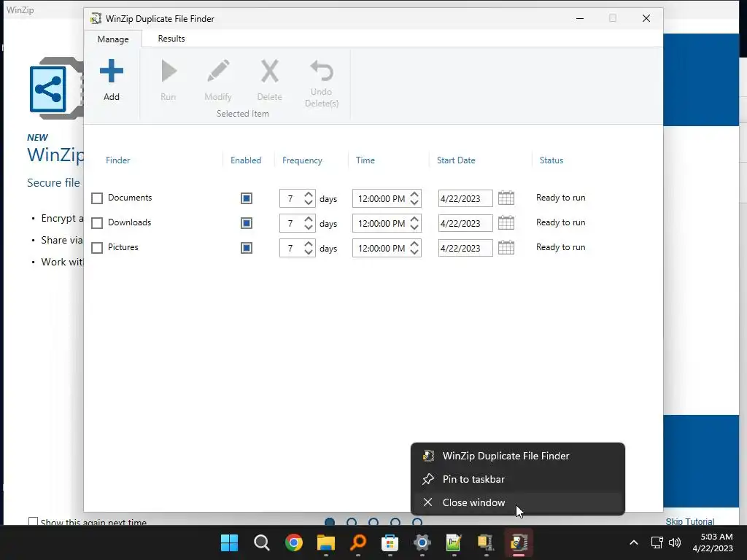This screenshot has height=560, width=747.
Task: Click the Documents start date field
Action: [465, 198]
